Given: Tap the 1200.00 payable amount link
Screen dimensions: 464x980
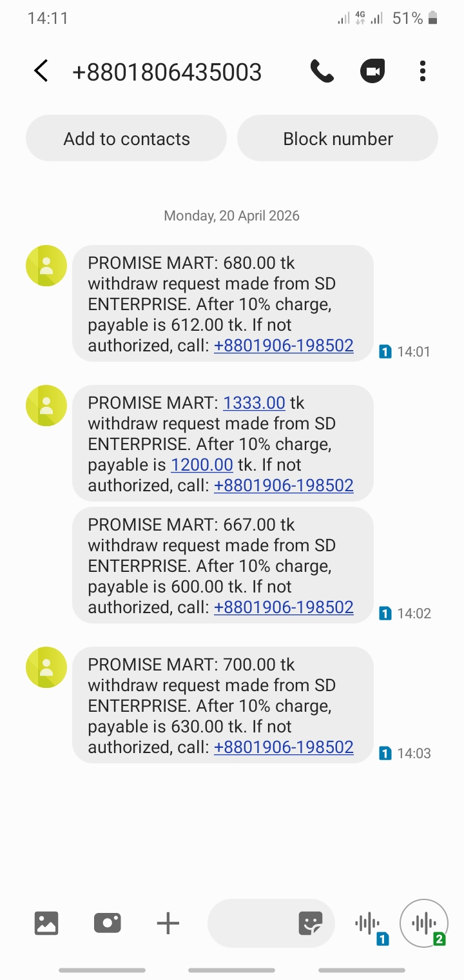Looking at the screenshot, I should click(x=202, y=465).
